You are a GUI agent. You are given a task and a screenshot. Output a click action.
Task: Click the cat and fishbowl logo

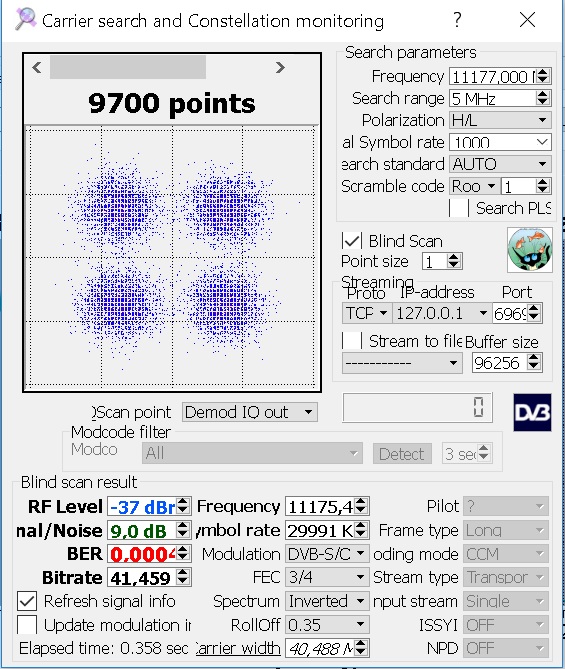point(530,250)
